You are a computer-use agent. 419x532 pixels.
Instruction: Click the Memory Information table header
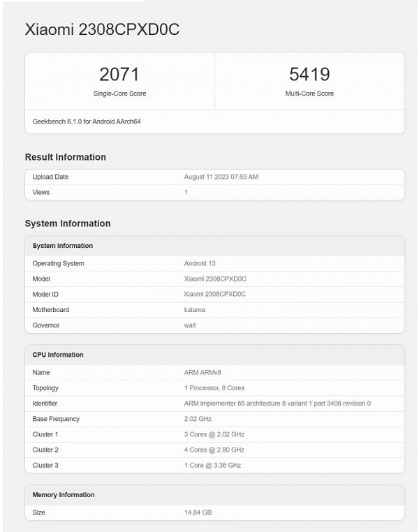tap(64, 495)
